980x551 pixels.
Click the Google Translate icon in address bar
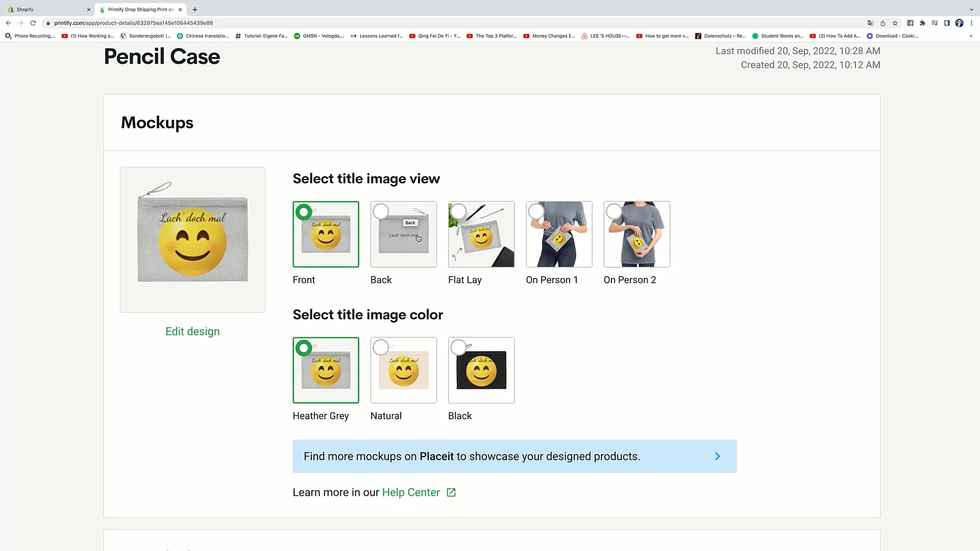coord(870,23)
